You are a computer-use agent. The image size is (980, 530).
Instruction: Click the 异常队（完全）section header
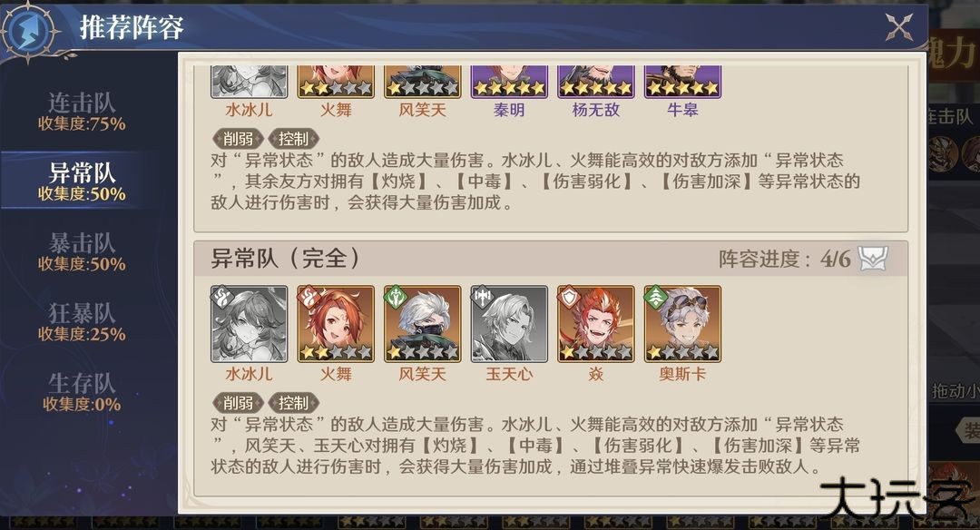tap(551, 258)
